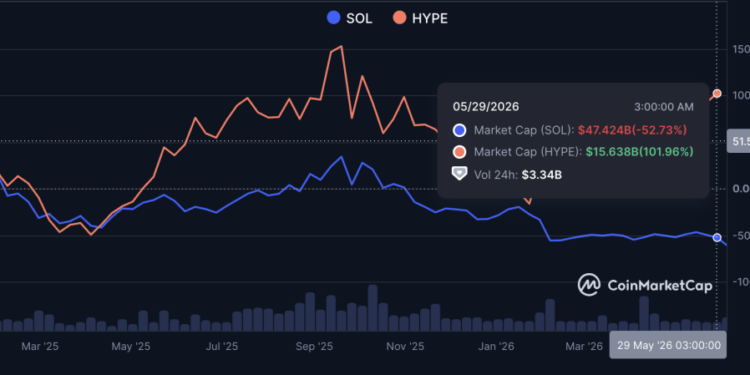
Task: Toggle the SOL series in legend
Action: click(349, 19)
